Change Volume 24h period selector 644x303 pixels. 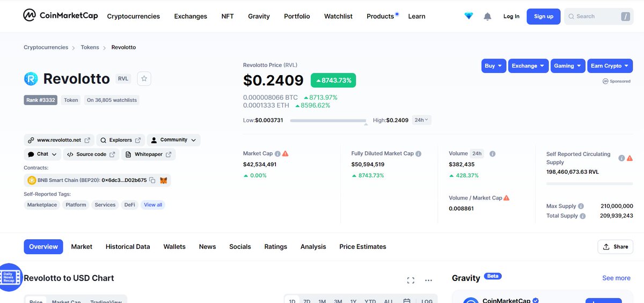477,153
